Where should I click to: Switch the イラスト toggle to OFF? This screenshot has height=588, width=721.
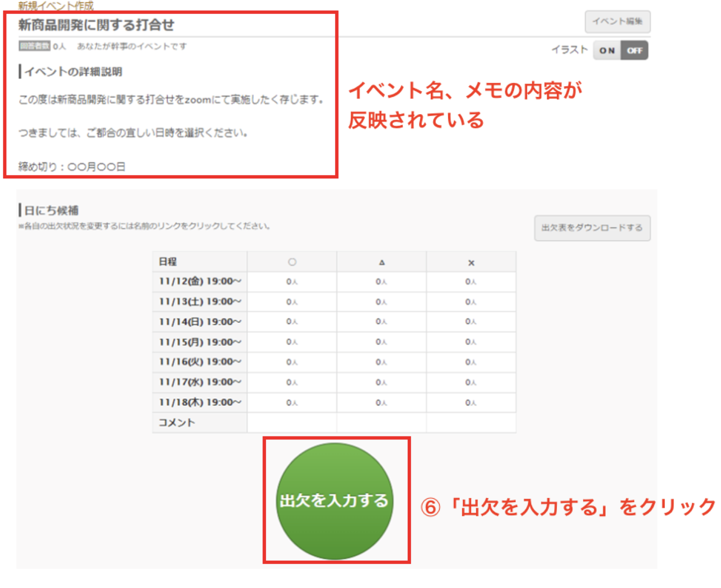635,50
